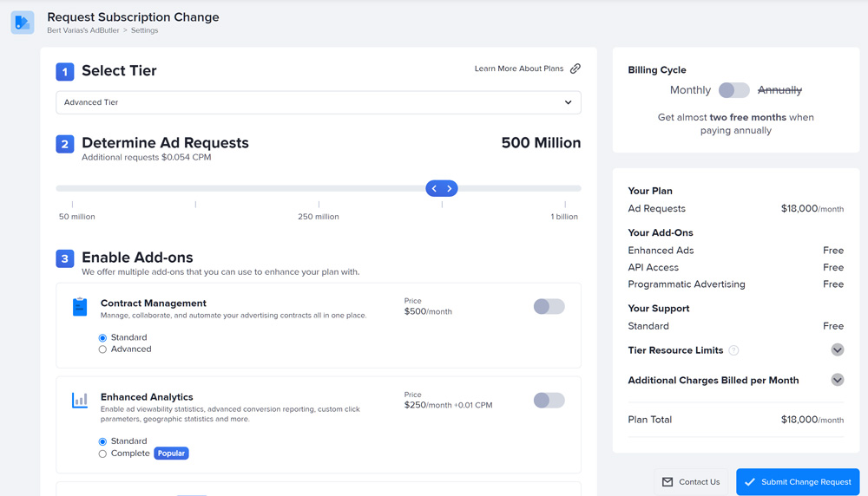Select Standard radio under Enhanced Analytics
Image resolution: width=868 pixels, height=496 pixels.
coord(102,442)
